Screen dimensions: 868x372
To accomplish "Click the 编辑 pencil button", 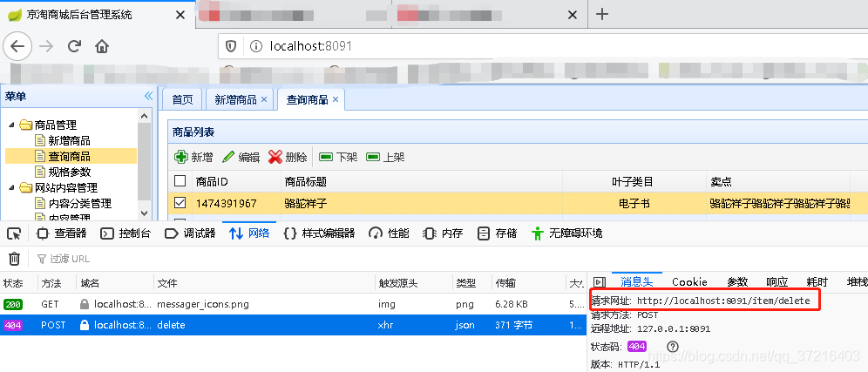I will (x=241, y=157).
